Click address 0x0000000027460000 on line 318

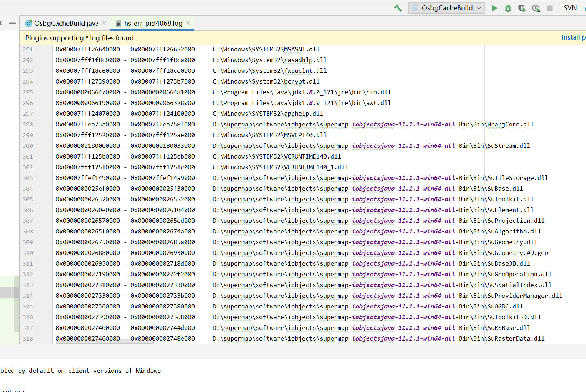(x=88, y=338)
